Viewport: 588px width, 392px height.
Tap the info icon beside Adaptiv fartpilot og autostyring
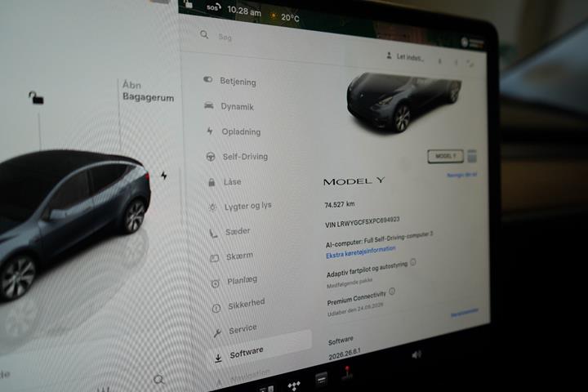click(413, 262)
